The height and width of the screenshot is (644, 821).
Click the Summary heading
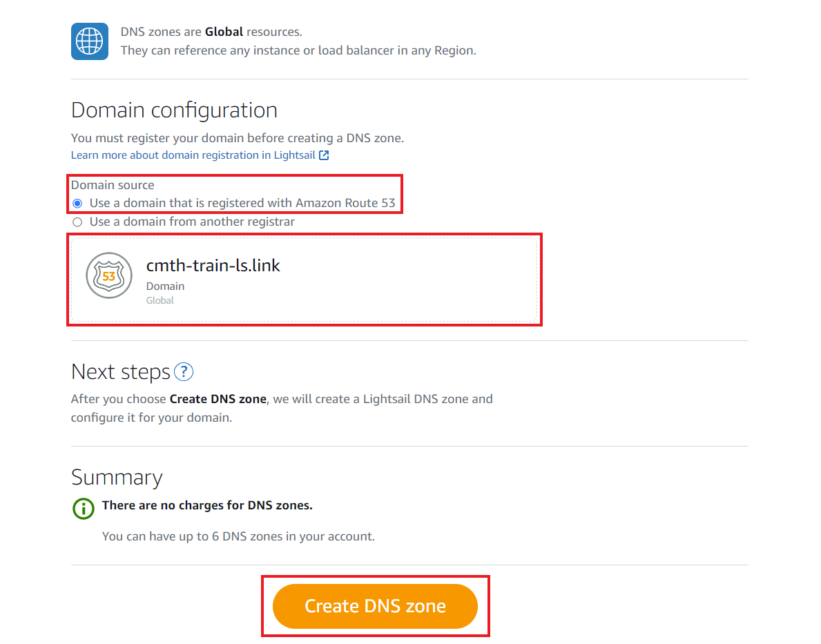(117, 478)
